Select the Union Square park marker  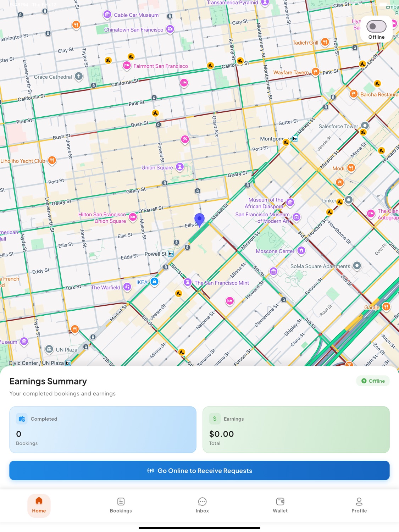tap(180, 167)
